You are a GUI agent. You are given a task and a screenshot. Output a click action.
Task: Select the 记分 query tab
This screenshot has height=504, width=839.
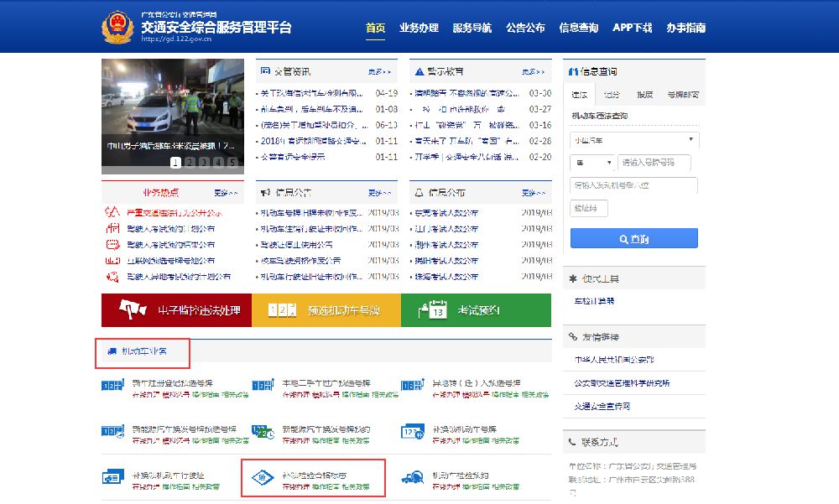coord(612,95)
